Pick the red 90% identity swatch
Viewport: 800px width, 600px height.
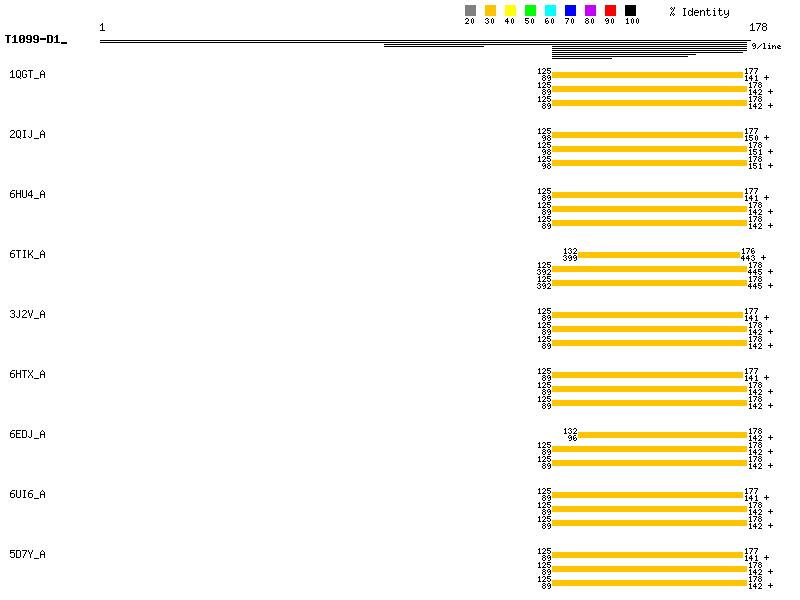610,10
